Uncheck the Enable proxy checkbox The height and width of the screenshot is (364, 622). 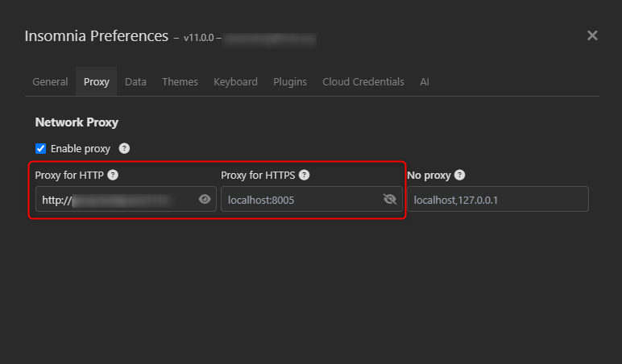[x=40, y=148]
